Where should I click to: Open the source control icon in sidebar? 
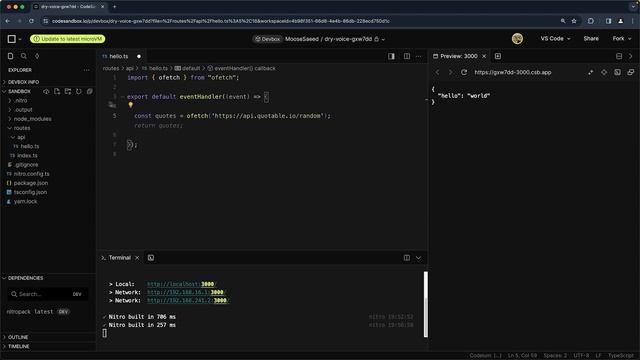[x=37, y=56]
